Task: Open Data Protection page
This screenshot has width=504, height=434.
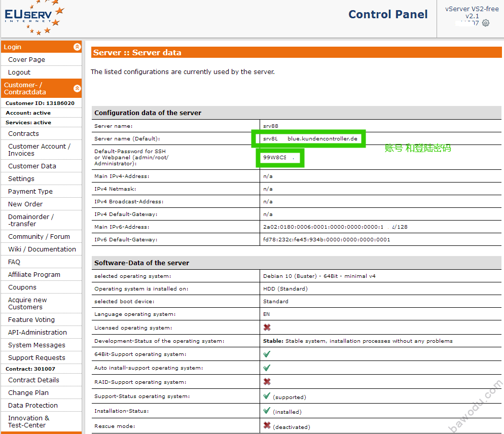Action: coord(33,406)
